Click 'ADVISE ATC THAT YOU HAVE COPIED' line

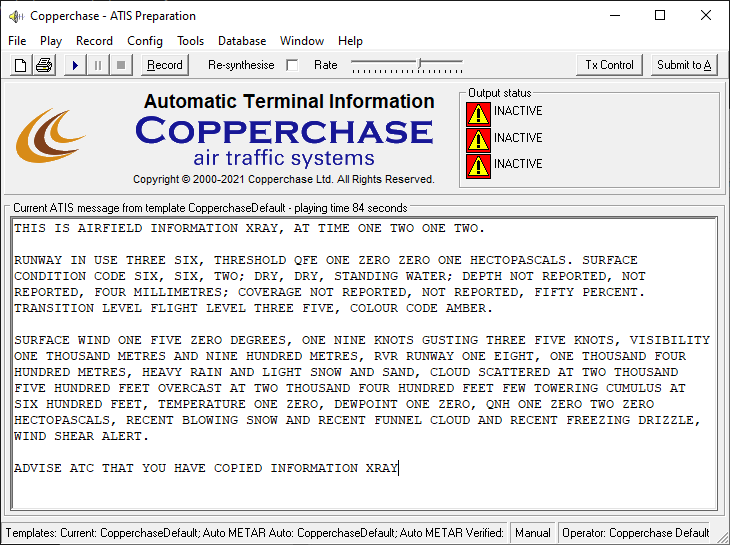206,468
